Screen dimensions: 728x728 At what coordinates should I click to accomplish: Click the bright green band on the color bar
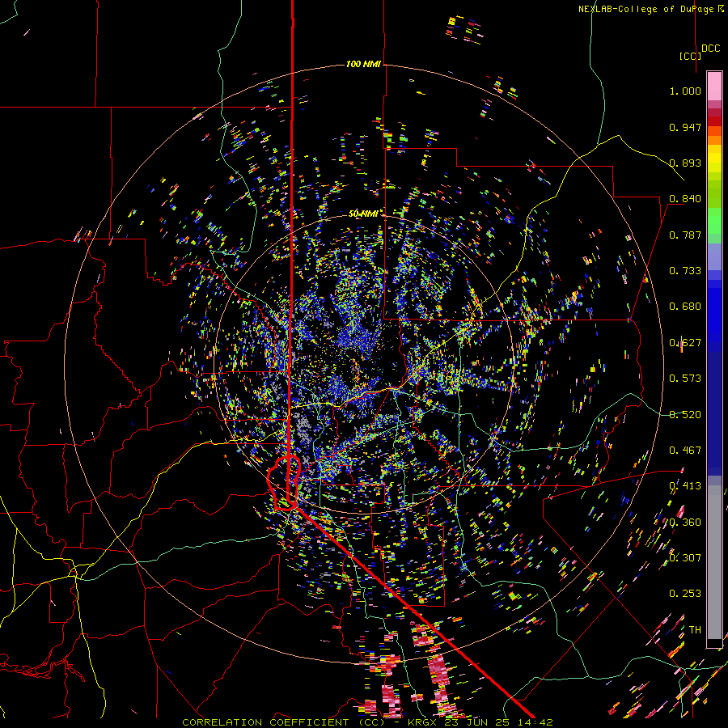click(x=714, y=220)
